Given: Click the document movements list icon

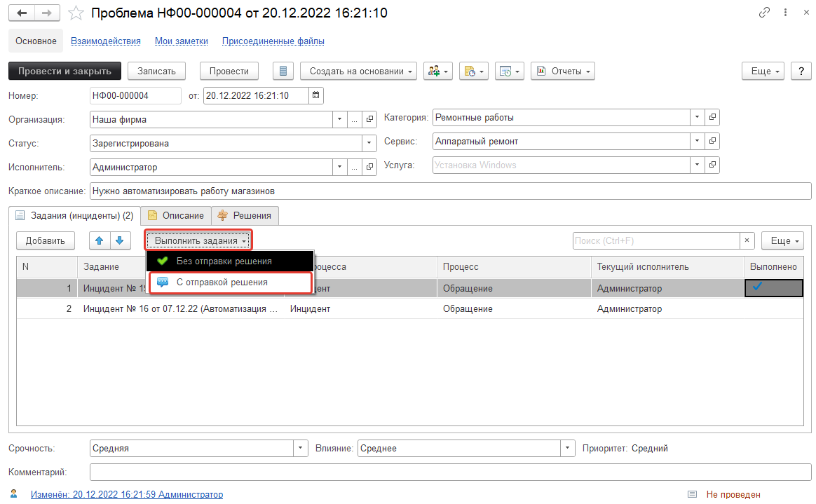Looking at the screenshot, I should (283, 71).
